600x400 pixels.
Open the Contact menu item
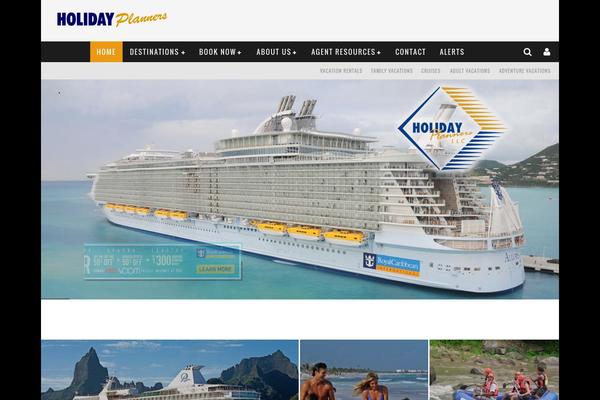tap(410, 52)
